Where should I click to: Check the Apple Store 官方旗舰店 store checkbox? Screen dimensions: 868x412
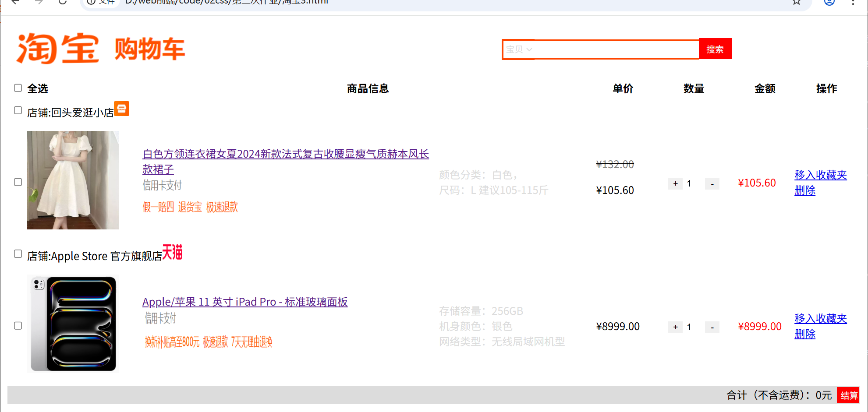[18, 254]
